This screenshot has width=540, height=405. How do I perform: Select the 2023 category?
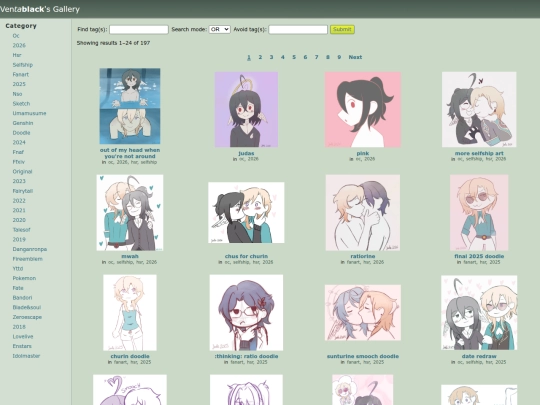(19, 181)
